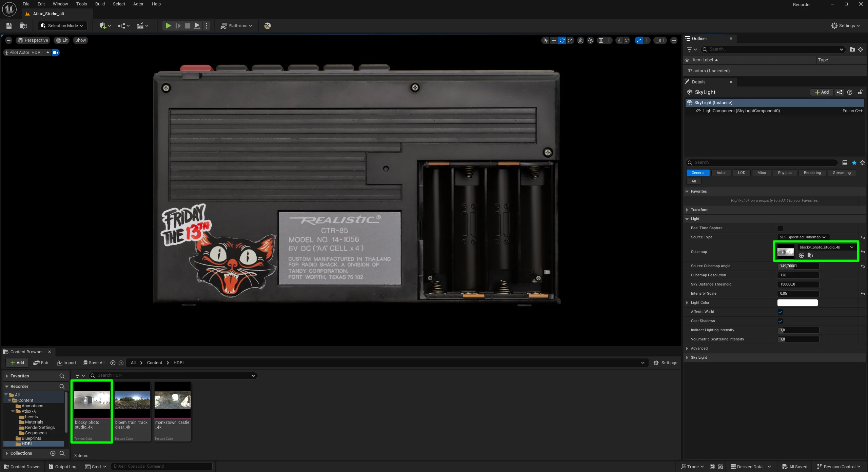Switch to the Rendering details filter tab
Viewport: 868px width, 472px height.
(x=812, y=173)
